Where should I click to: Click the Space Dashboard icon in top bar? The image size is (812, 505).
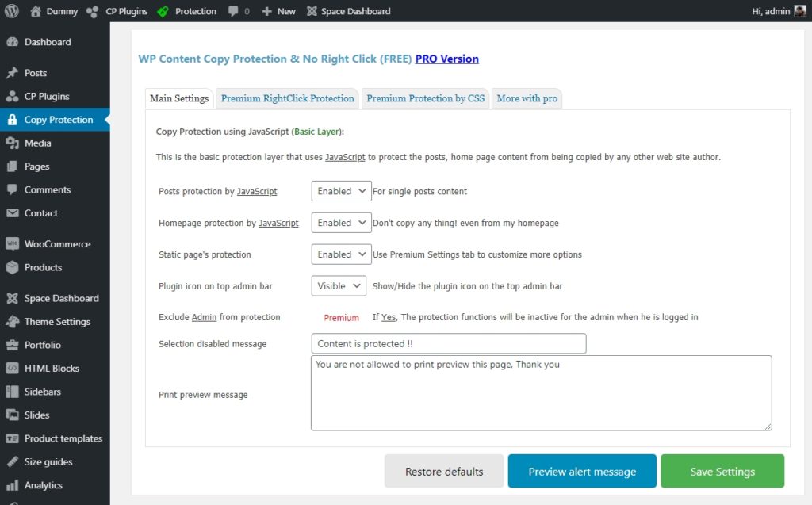[311, 11]
